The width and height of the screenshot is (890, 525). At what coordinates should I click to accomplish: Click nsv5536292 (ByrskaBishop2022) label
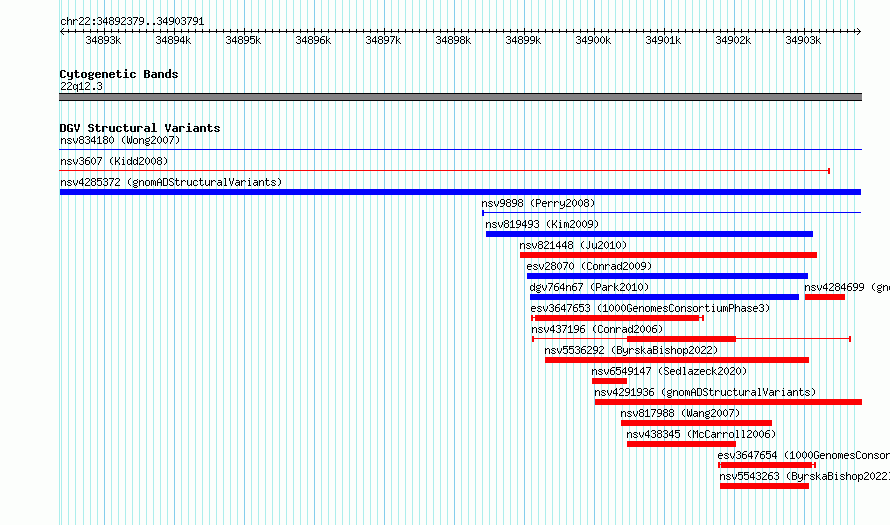coord(631,350)
